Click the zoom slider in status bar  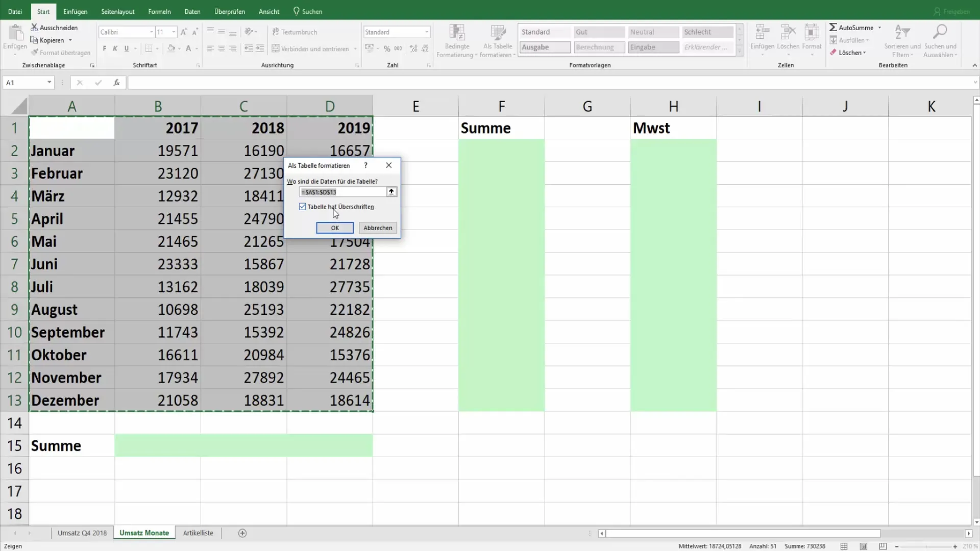[926, 546]
